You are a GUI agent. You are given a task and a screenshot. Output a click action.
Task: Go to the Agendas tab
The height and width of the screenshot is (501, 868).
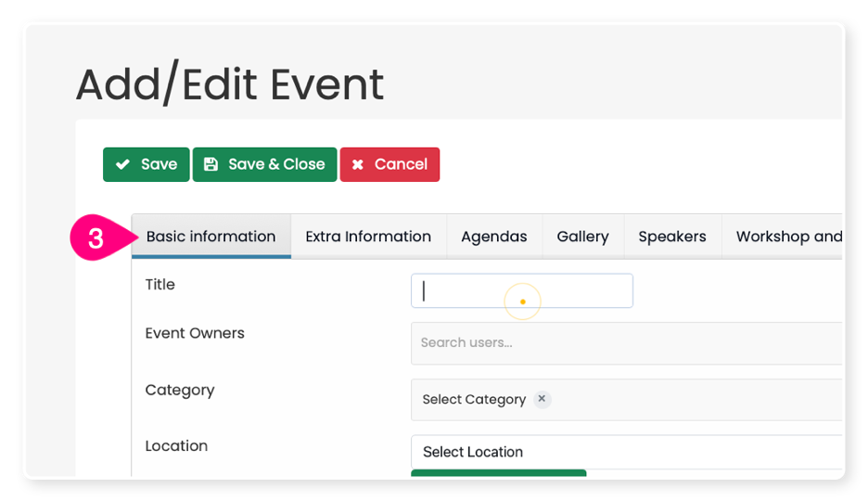(493, 237)
